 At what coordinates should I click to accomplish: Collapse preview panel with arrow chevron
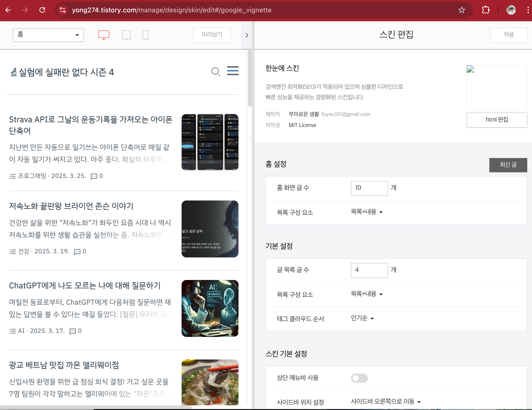point(247,35)
